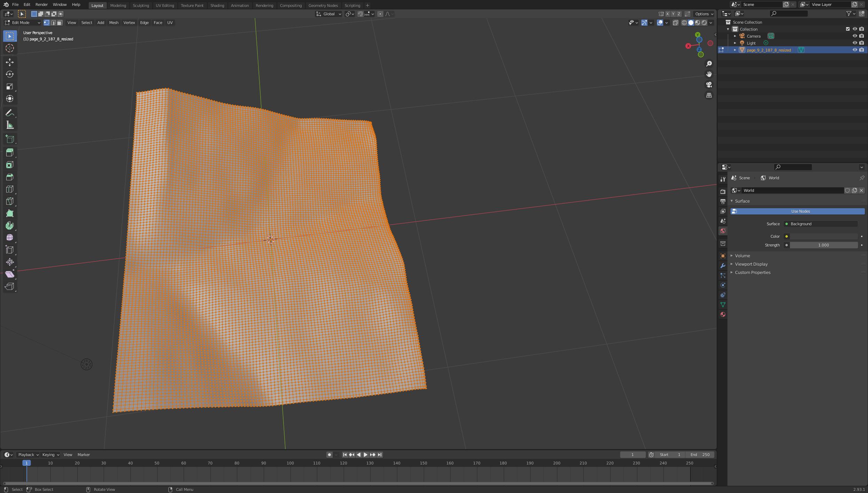Select the Move tool
868x493 pixels.
tap(10, 62)
